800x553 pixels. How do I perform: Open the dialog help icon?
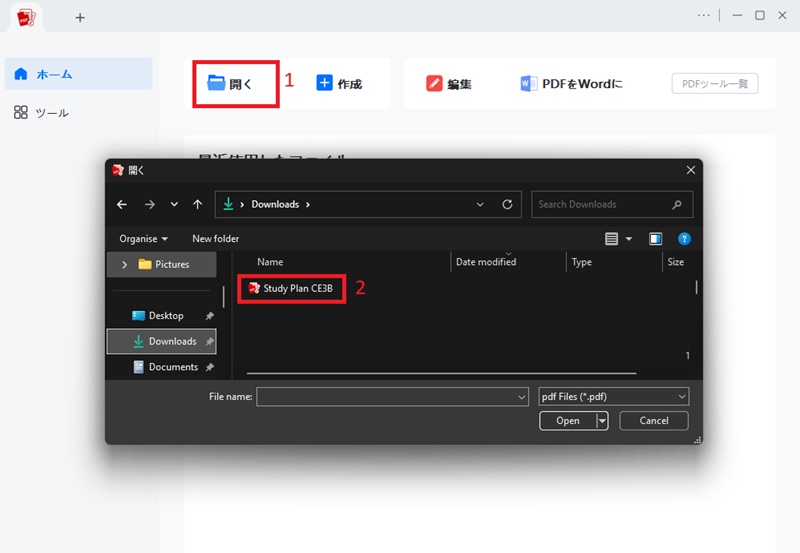pos(684,239)
